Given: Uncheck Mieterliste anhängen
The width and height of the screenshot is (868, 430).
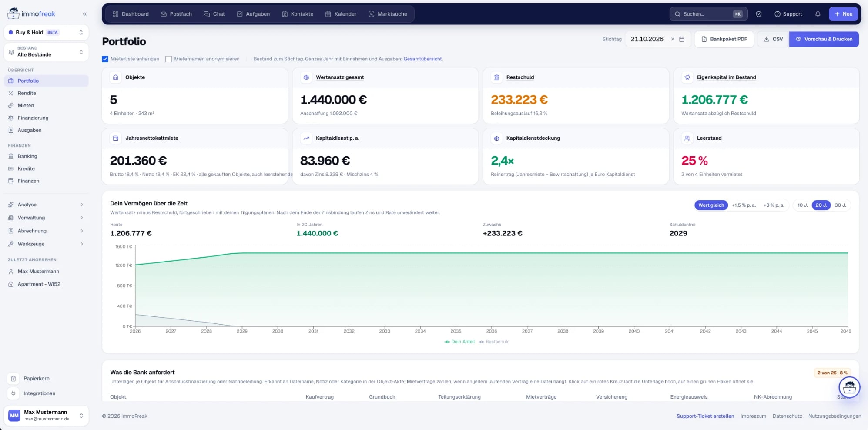Looking at the screenshot, I should 105,59.
